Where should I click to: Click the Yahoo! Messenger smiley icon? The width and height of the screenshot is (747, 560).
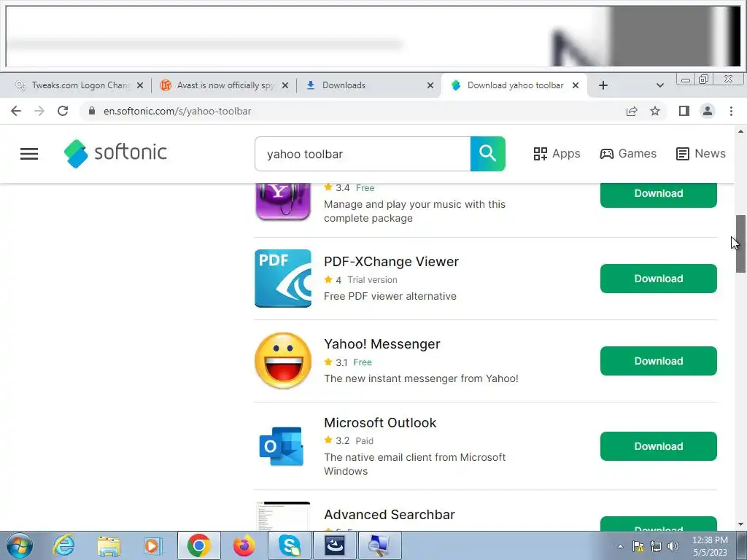tap(283, 360)
